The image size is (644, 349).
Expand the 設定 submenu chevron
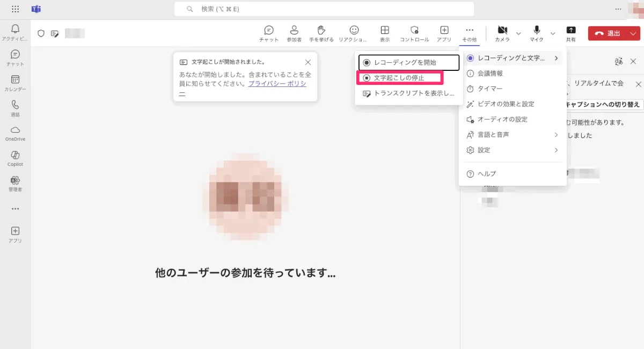(556, 150)
